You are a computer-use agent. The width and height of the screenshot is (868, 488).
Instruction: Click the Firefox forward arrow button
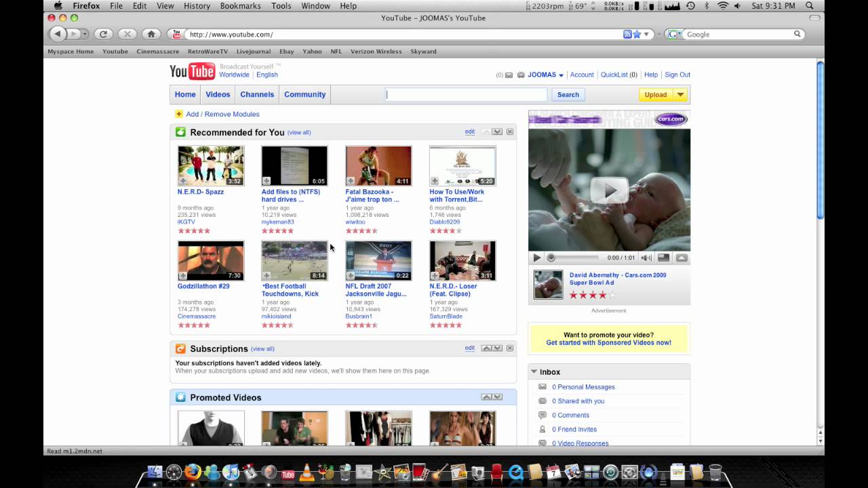pyautogui.click(x=74, y=34)
